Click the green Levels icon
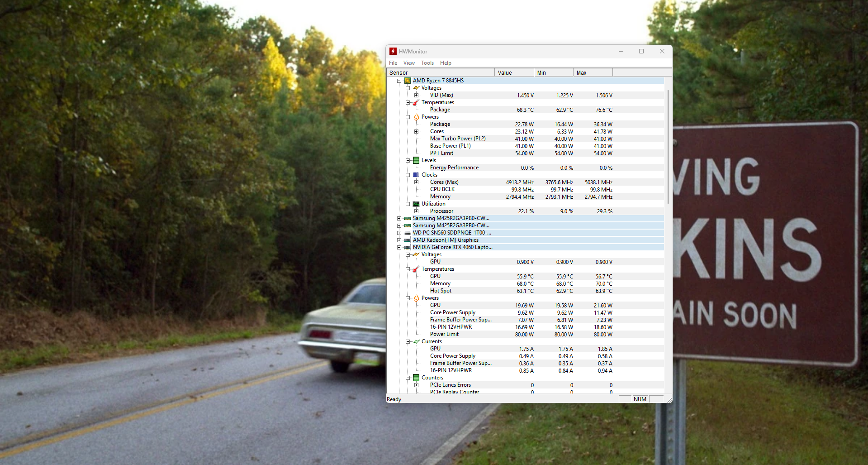The height and width of the screenshot is (465, 868). tap(416, 160)
